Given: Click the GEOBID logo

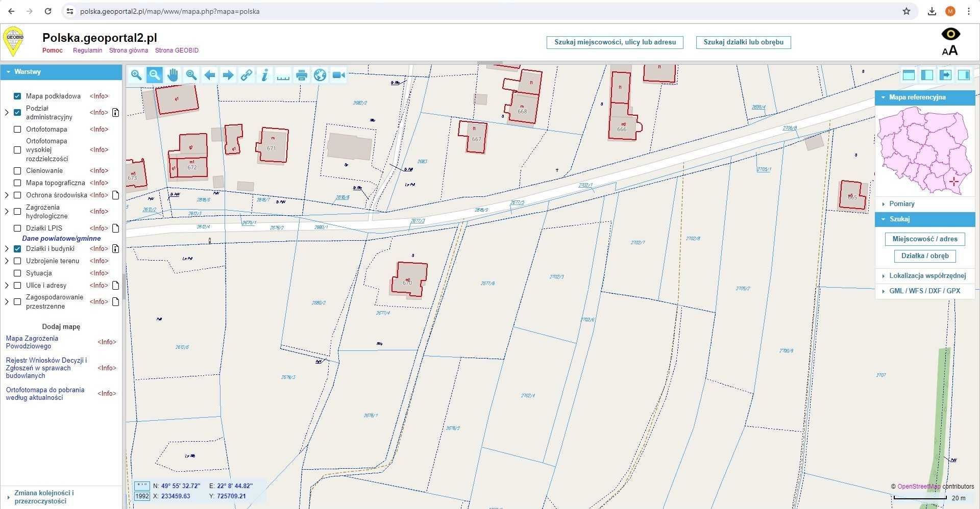Looking at the screenshot, I should click(x=14, y=41).
